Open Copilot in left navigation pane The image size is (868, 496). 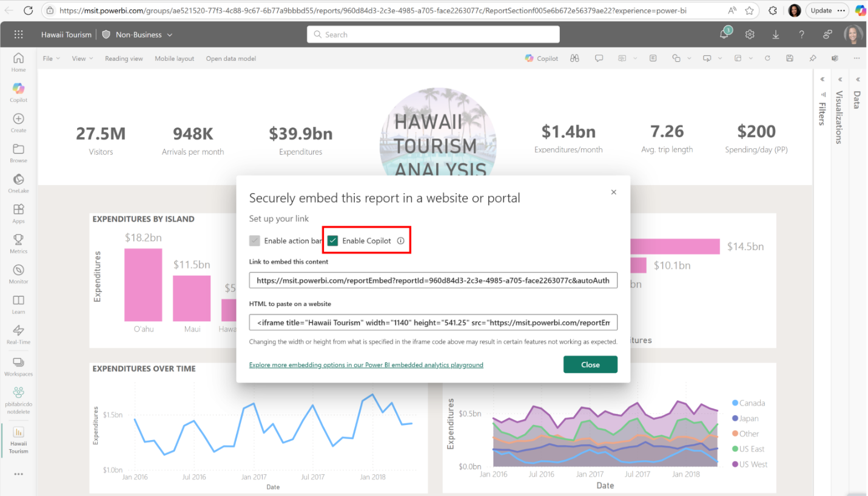18,92
